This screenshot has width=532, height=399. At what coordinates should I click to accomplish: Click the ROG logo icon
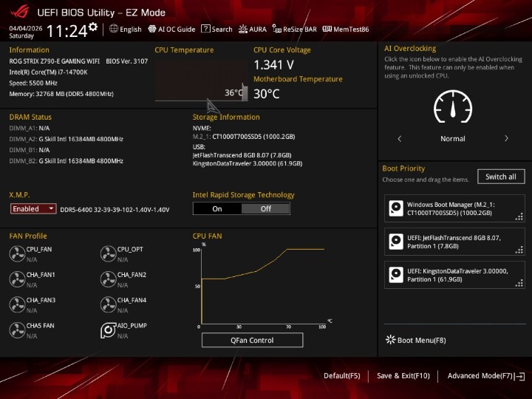tap(19, 12)
